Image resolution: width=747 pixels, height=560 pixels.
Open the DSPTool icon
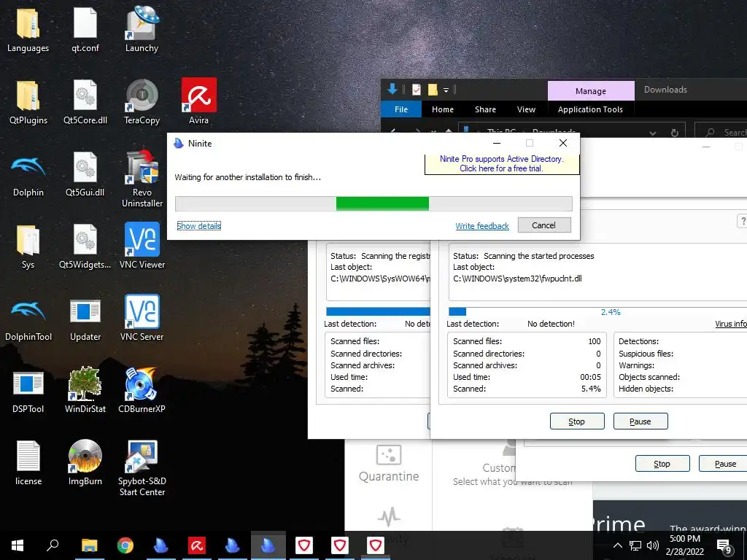pyautogui.click(x=28, y=392)
